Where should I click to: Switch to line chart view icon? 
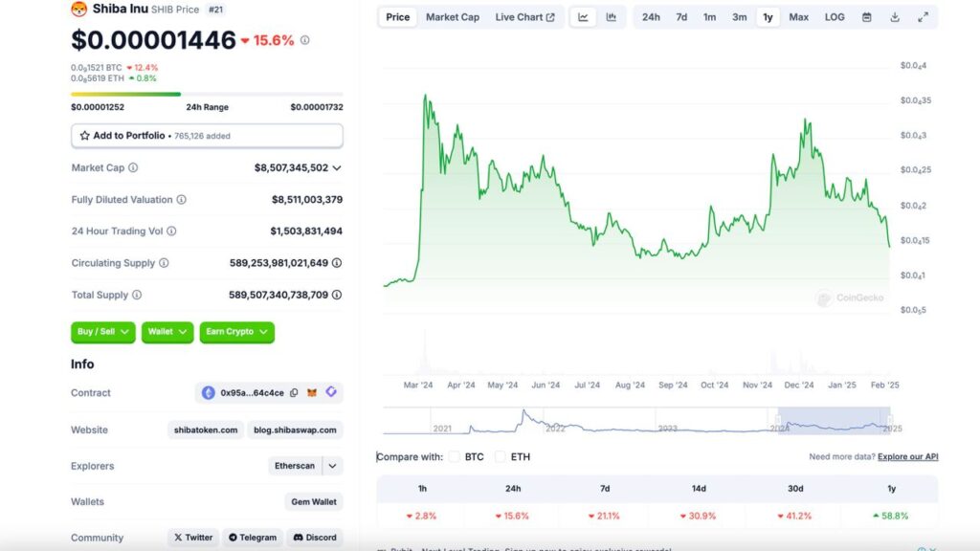[x=583, y=17]
